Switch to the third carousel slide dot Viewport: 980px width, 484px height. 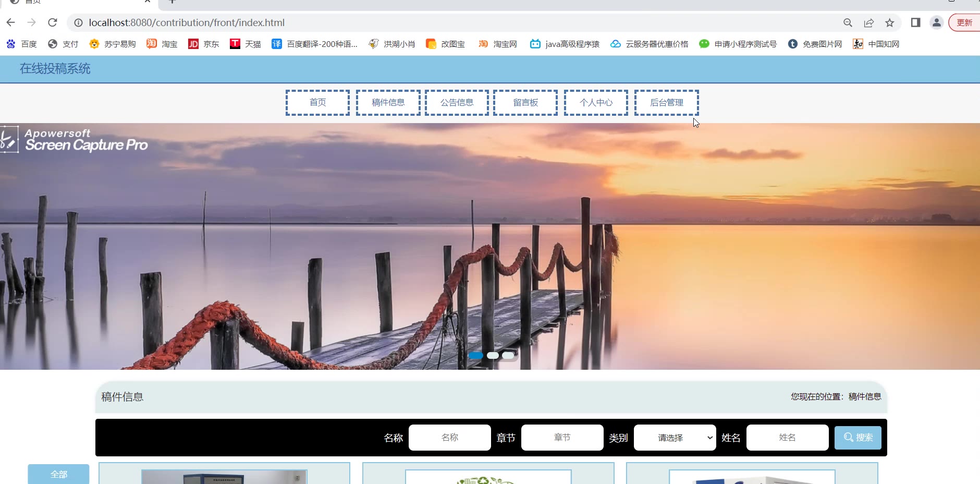[508, 355]
